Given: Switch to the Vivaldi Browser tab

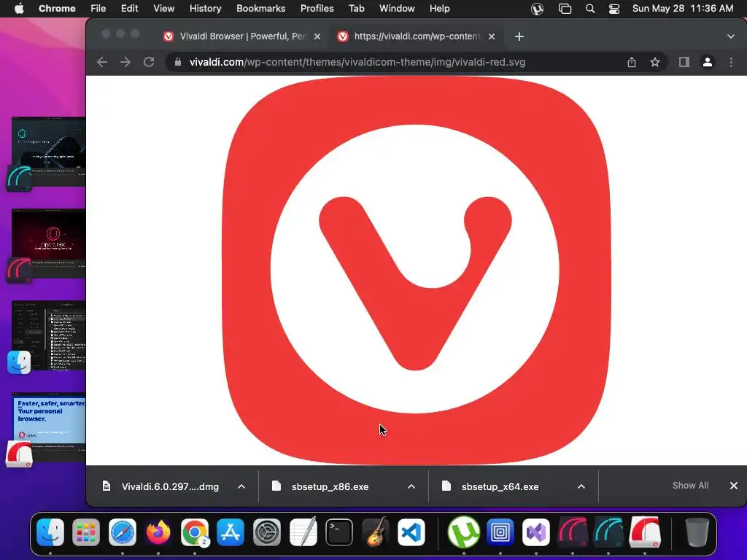Looking at the screenshot, I should coord(242,36).
